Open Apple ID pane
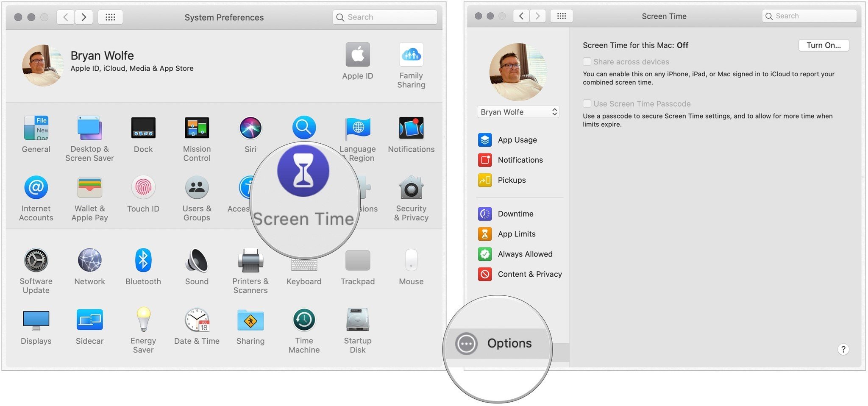This screenshot has width=868, height=406. (358, 61)
